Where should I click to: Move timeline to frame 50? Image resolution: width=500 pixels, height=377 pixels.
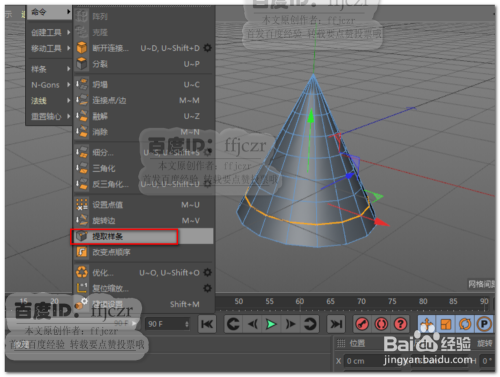coord(239,301)
